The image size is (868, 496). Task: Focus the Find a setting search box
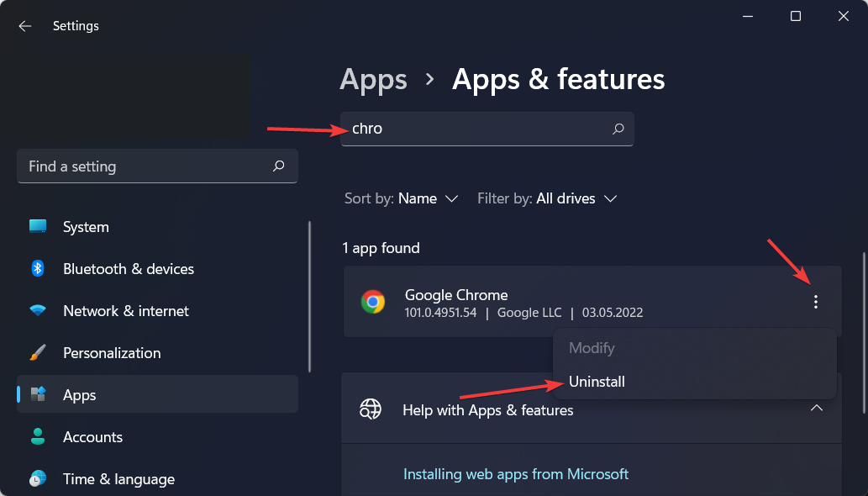tap(143, 166)
